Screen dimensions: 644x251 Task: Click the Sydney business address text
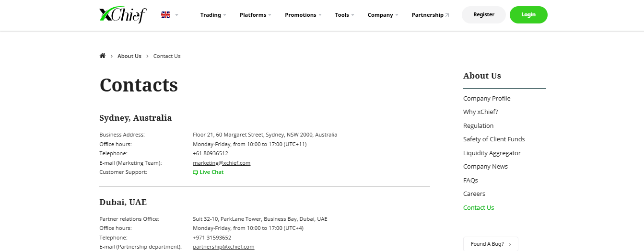[265, 135]
